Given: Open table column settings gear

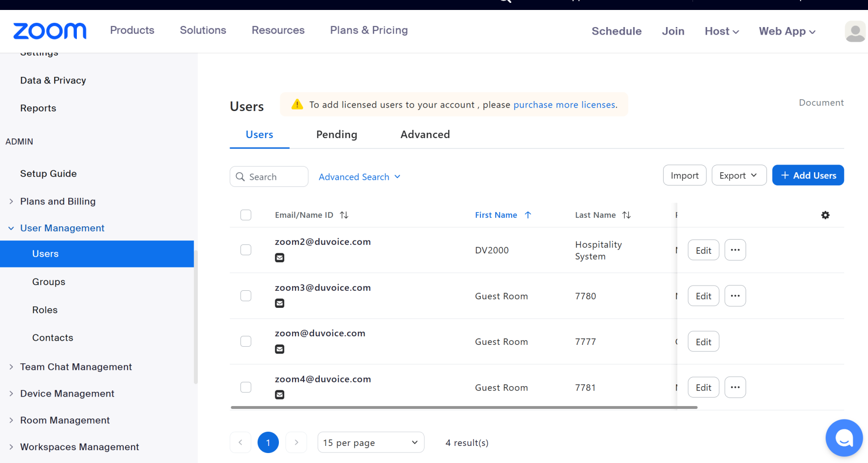Looking at the screenshot, I should coord(825,215).
